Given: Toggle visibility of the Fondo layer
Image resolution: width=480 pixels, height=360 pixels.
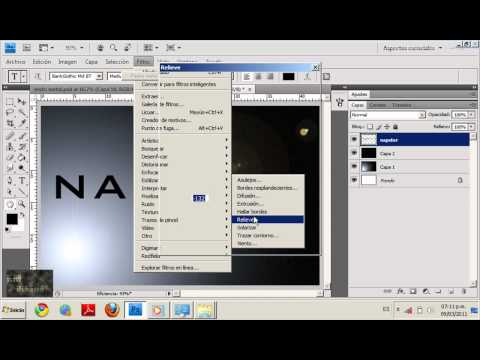Looking at the screenshot, I should pos(354,180).
